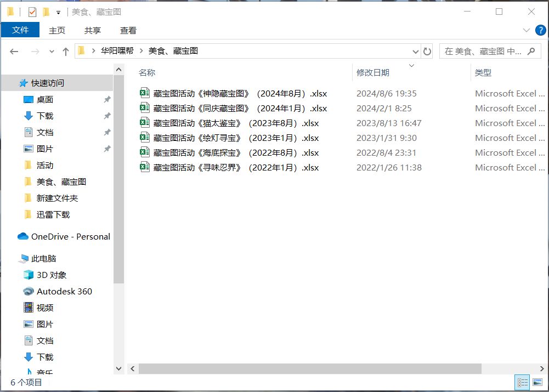Open the recent locations dropdown arrow
Screen dimensions: 549x392
[x=52, y=52]
